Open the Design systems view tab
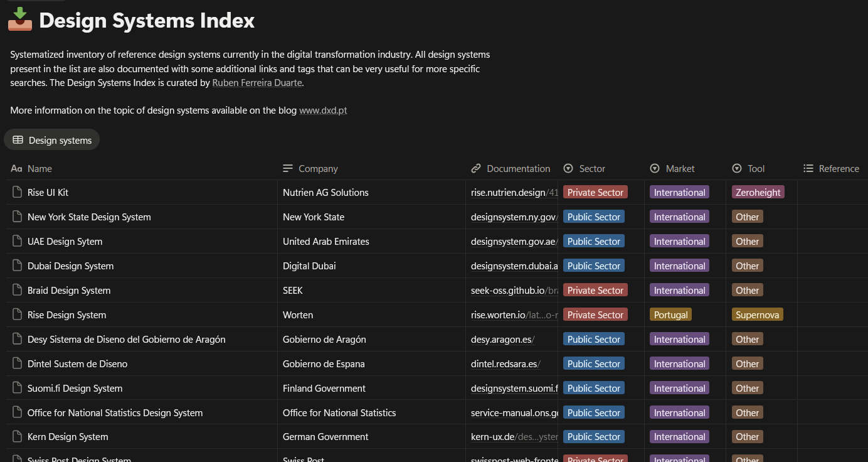The height and width of the screenshot is (462, 868). [51, 140]
